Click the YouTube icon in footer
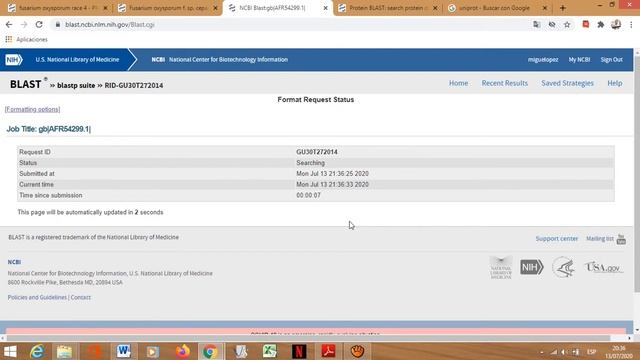The width and height of the screenshot is (640, 360). (621, 239)
